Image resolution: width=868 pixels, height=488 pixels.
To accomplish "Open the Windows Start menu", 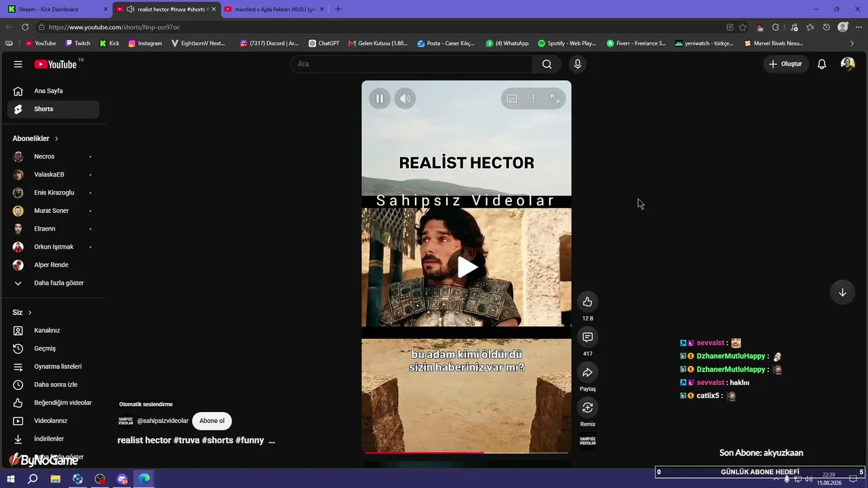I will (x=11, y=479).
